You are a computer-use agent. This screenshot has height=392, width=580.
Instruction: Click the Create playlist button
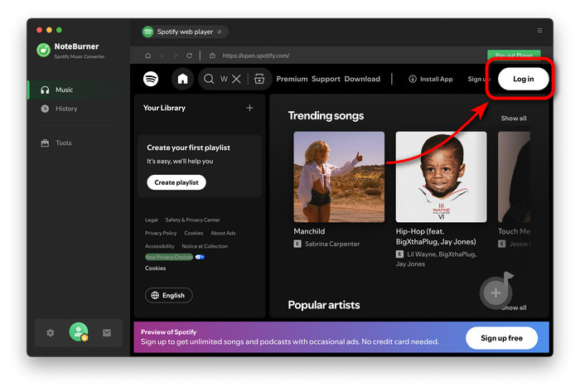coord(176,182)
